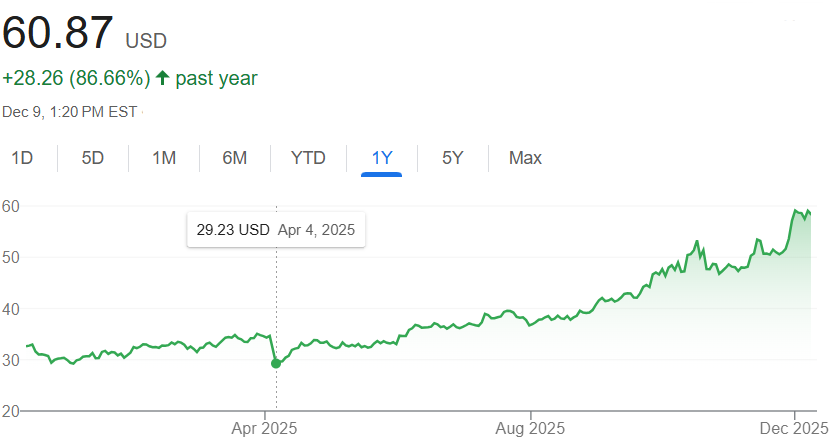
Task: Click the 60.87 current price
Action: pyautogui.click(x=58, y=33)
